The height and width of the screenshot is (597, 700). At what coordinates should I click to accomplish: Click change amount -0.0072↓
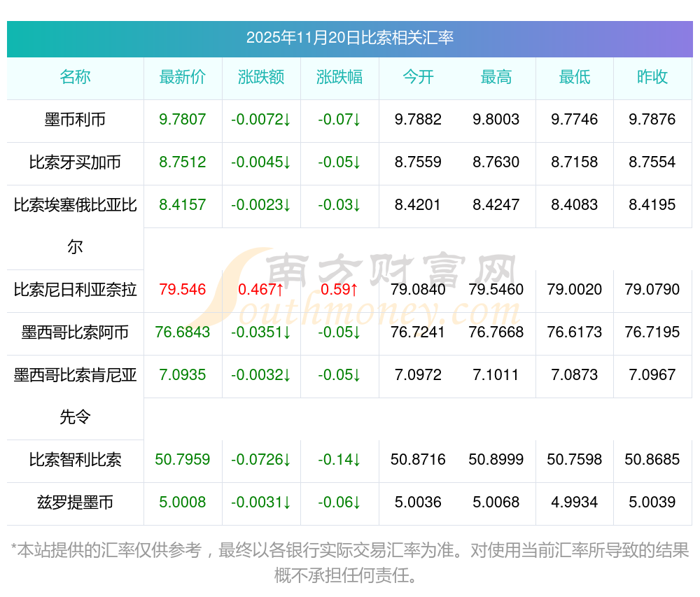click(261, 119)
